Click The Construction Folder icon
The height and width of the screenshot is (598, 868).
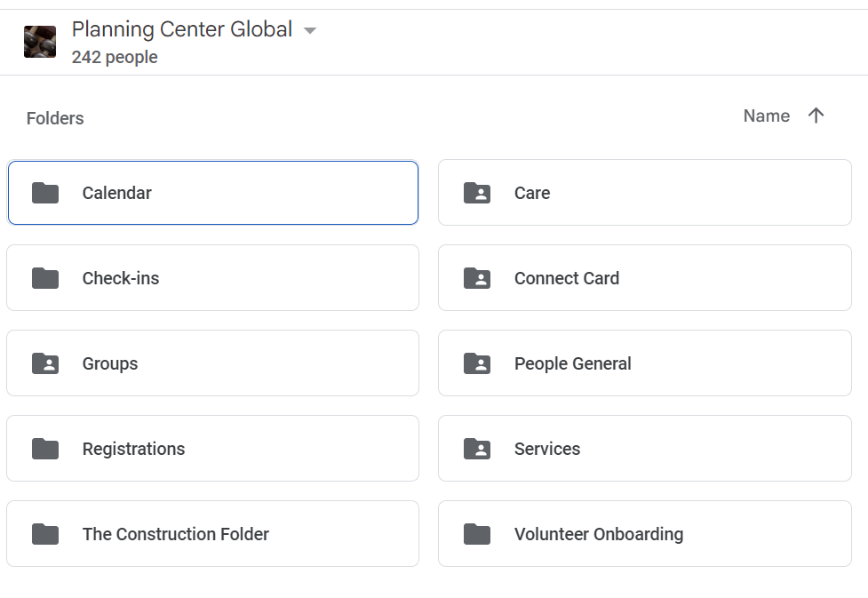click(45, 534)
